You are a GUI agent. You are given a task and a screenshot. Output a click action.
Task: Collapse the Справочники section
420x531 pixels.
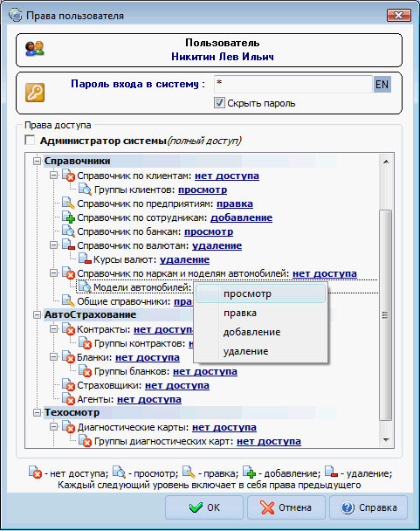pos(37,162)
